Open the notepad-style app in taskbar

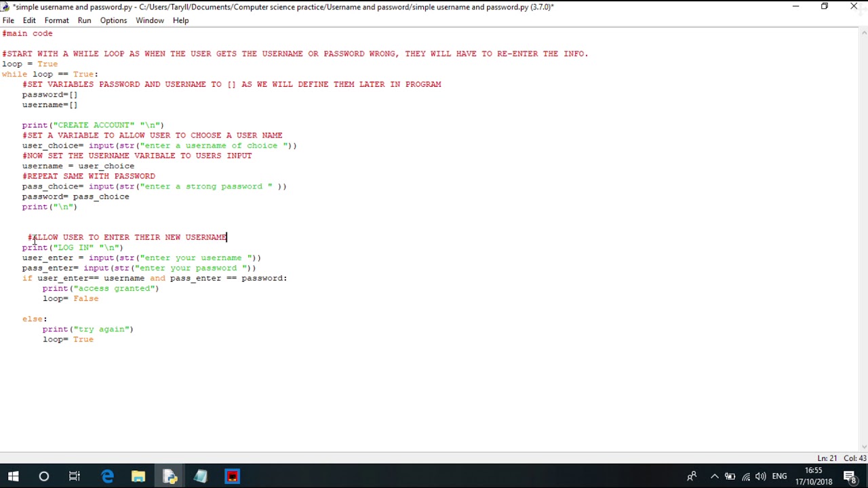pyautogui.click(x=201, y=476)
